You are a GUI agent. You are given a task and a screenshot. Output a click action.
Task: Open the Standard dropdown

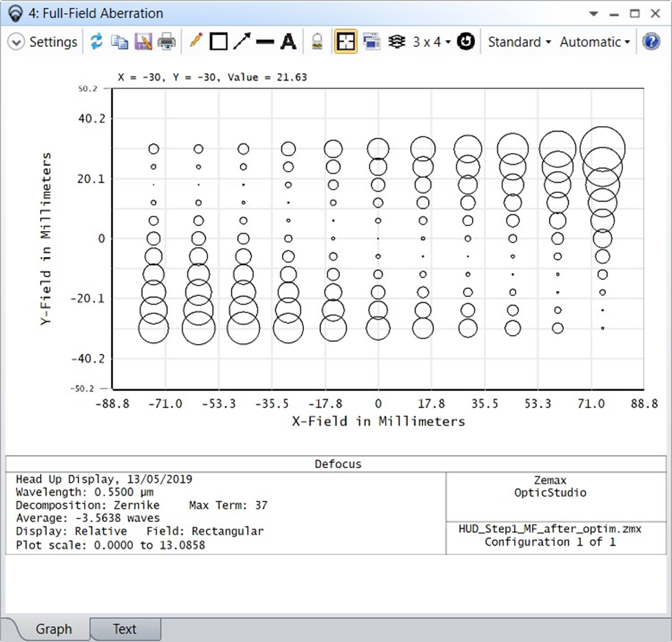pyautogui.click(x=519, y=42)
